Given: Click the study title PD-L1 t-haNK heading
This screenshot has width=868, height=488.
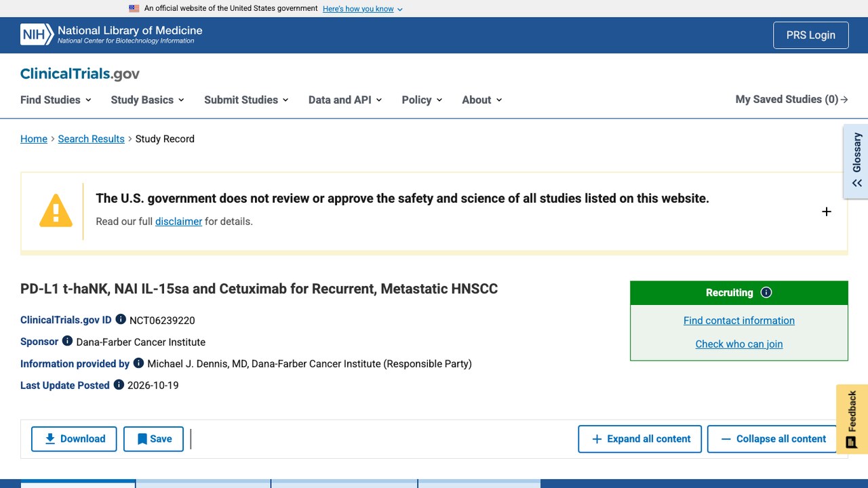Looking at the screenshot, I should click(x=259, y=289).
